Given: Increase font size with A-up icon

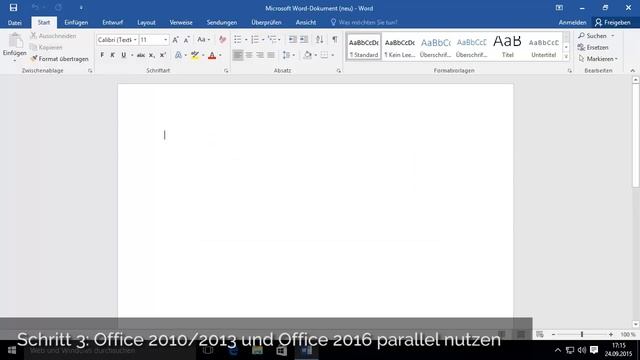Looking at the screenshot, I should [x=175, y=40].
